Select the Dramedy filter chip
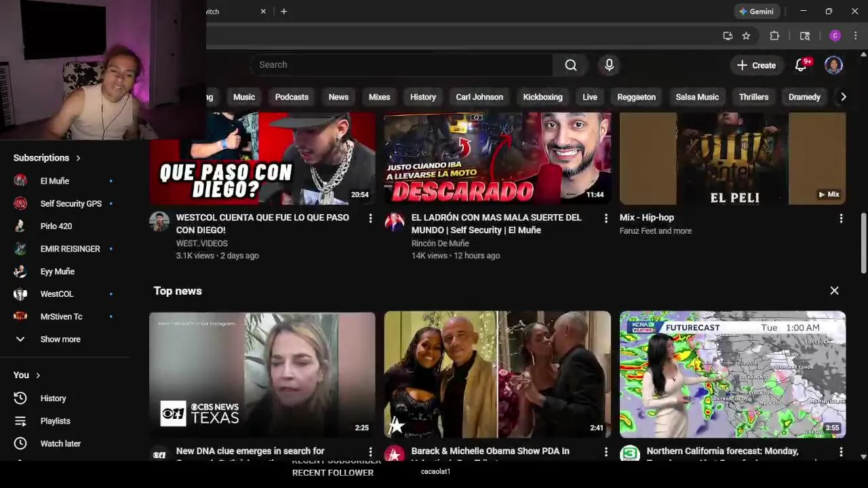 coord(804,97)
